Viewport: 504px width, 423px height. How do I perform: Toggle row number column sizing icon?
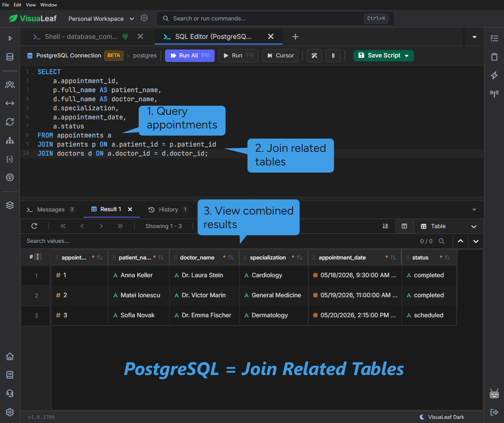click(37, 257)
